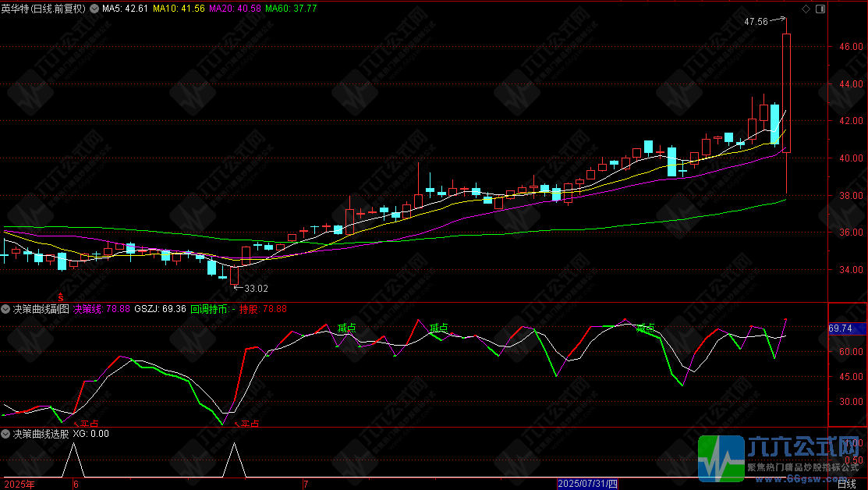The width and height of the screenshot is (868, 490).
Task: Click the 决策曲线选股 indicator name
Action: click(x=41, y=434)
